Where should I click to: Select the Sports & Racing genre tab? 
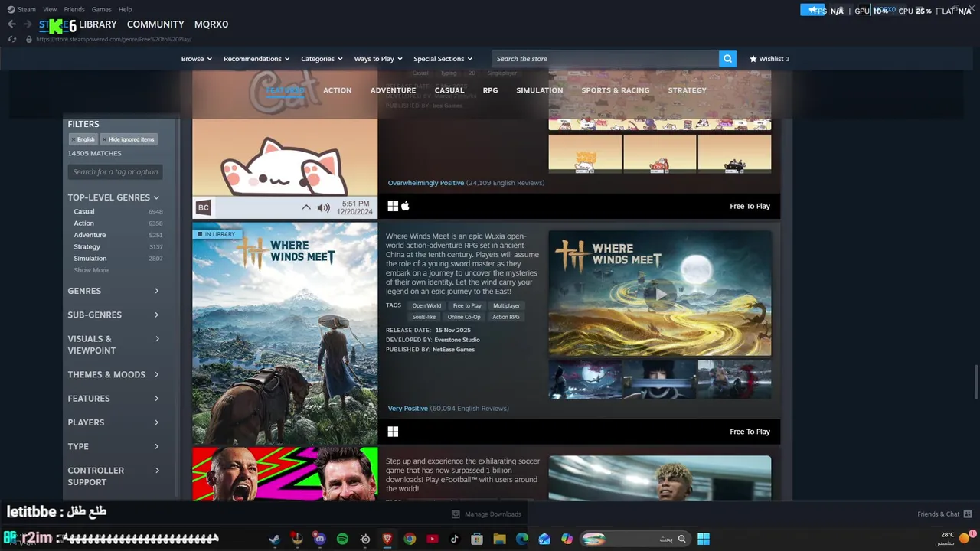coord(616,90)
